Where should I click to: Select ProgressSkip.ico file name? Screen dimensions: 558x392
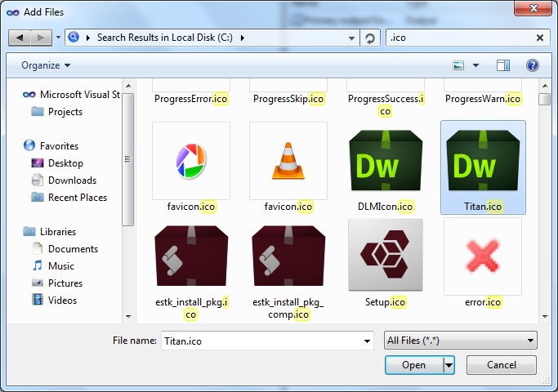coord(288,99)
